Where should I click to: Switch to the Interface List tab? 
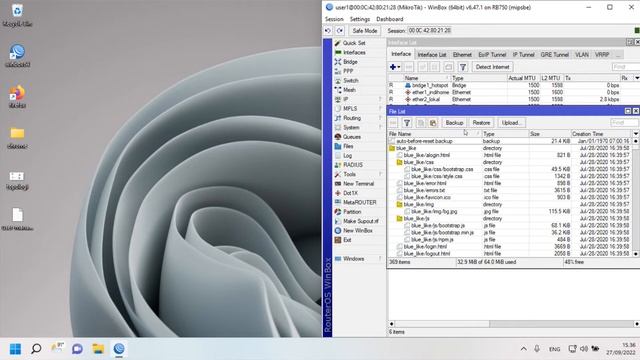tap(432, 55)
